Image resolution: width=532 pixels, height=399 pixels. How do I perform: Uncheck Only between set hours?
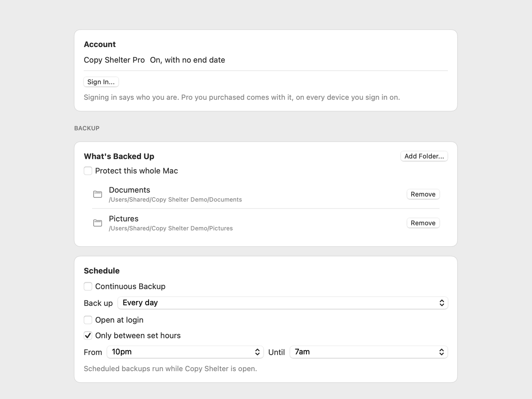(88, 336)
